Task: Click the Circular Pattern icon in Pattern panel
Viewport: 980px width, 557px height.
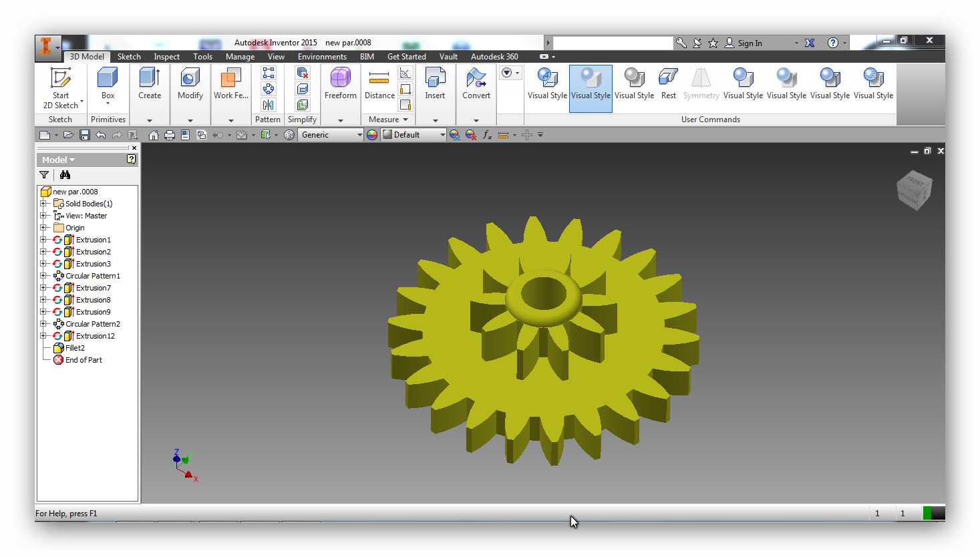Action: point(269,89)
